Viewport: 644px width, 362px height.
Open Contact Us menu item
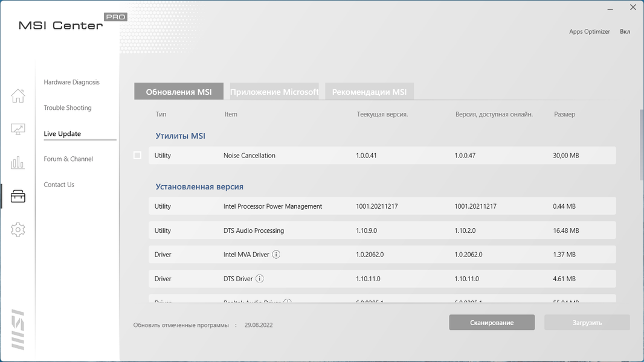point(59,185)
